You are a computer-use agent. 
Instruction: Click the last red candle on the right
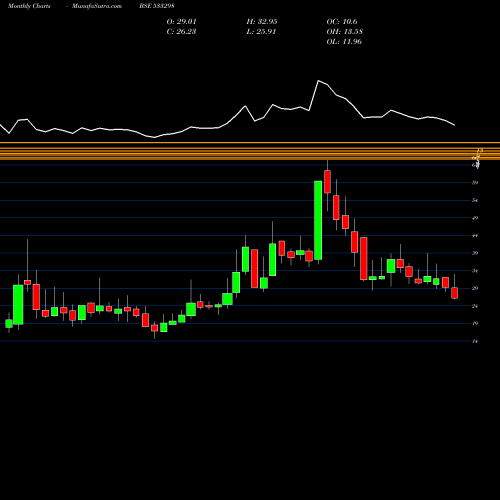click(454, 293)
